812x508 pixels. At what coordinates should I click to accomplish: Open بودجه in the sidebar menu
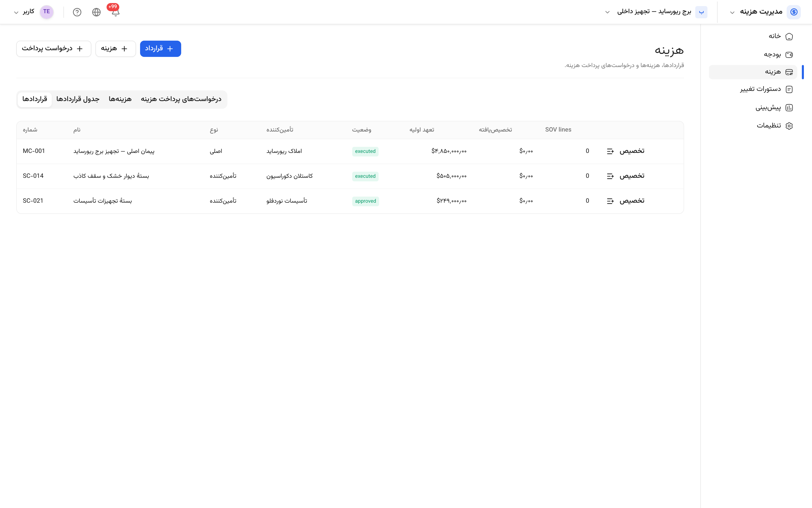point(753,54)
